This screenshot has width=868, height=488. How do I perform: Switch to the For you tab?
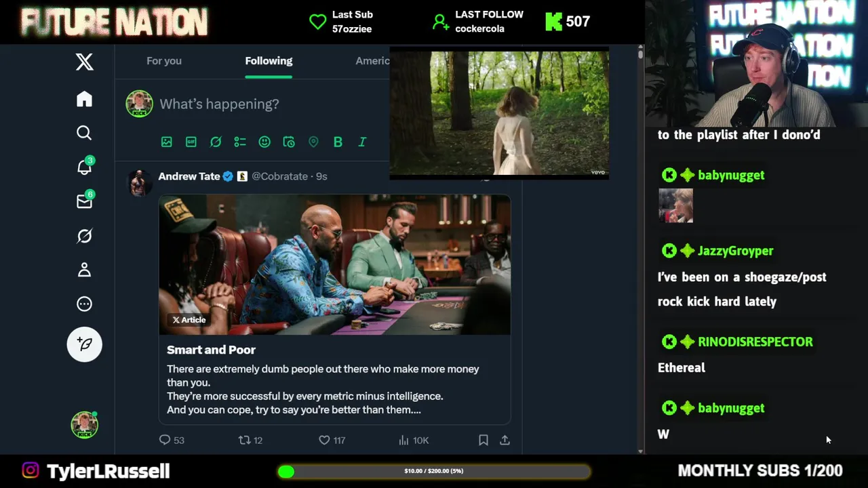point(164,60)
